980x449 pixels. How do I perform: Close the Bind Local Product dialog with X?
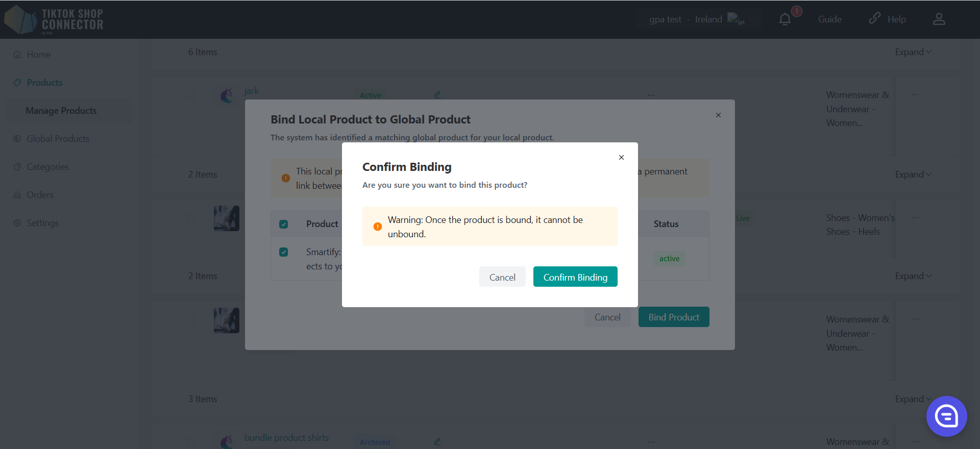pyautogui.click(x=718, y=115)
